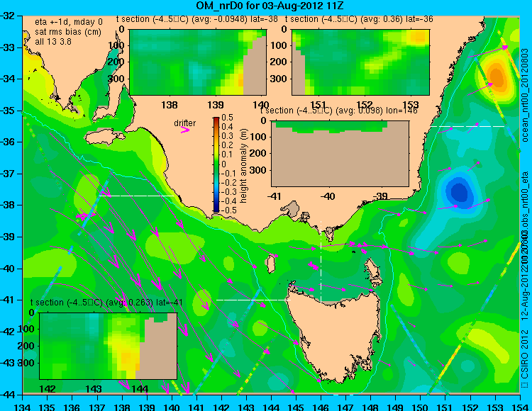Click the orange warm eddy near 153E, 34S
Image resolution: width=532 pixels, height=411 pixels.
497,77
